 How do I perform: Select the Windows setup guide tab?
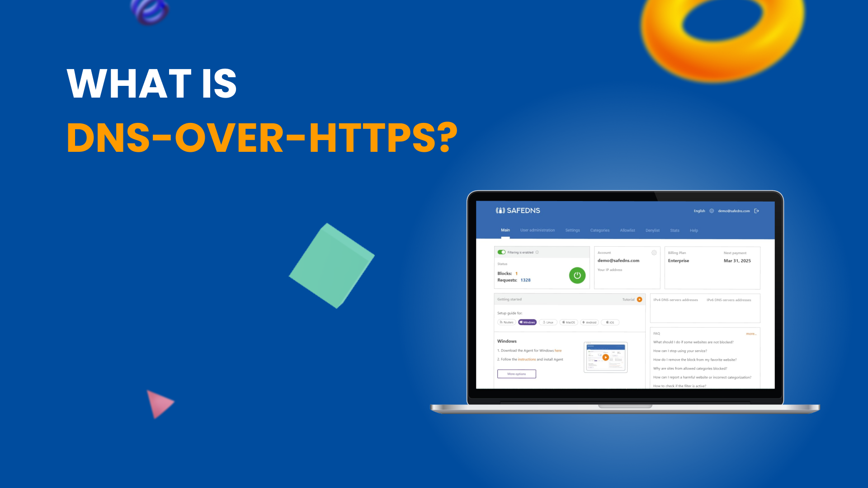[x=528, y=322]
